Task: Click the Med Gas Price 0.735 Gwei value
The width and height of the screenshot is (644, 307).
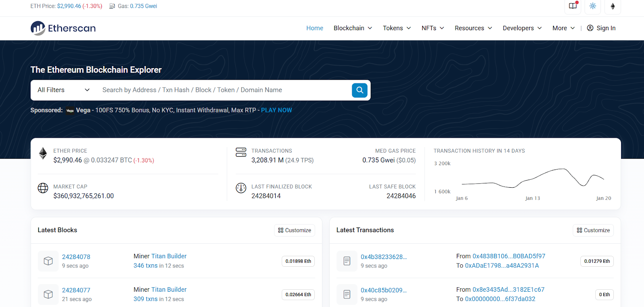Action: [x=378, y=160]
